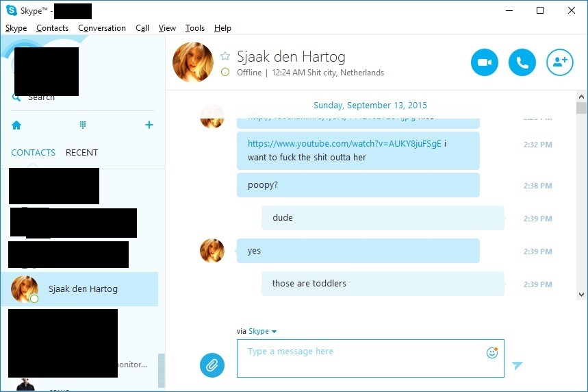Screen dimensions: 588x392
Task: Open the emoticon picker smiley
Action: pyautogui.click(x=492, y=352)
